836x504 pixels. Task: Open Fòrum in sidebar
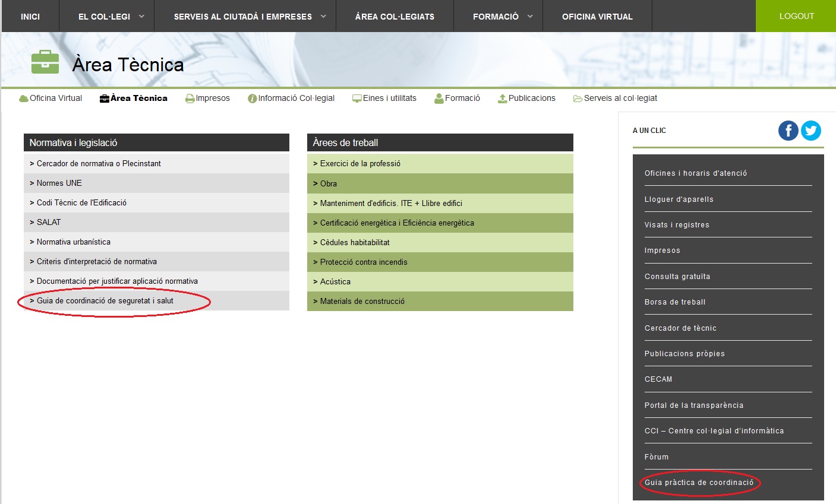(657, 457)
